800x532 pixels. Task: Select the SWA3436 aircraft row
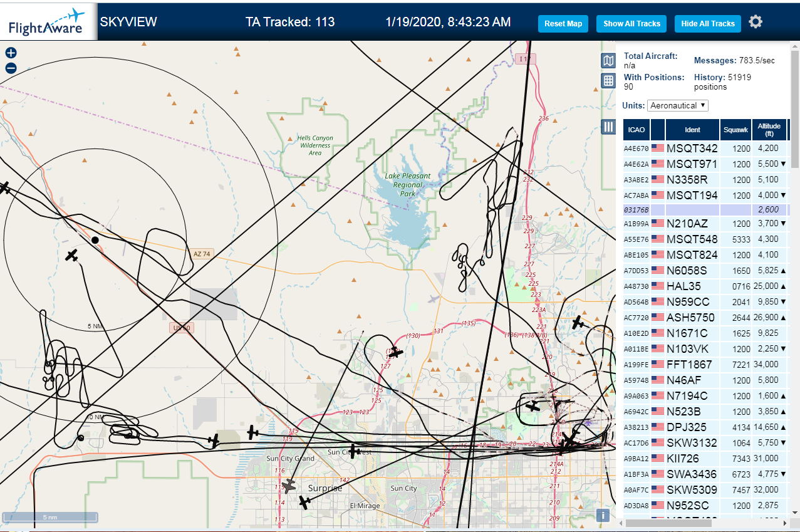(x=707, y=474)
